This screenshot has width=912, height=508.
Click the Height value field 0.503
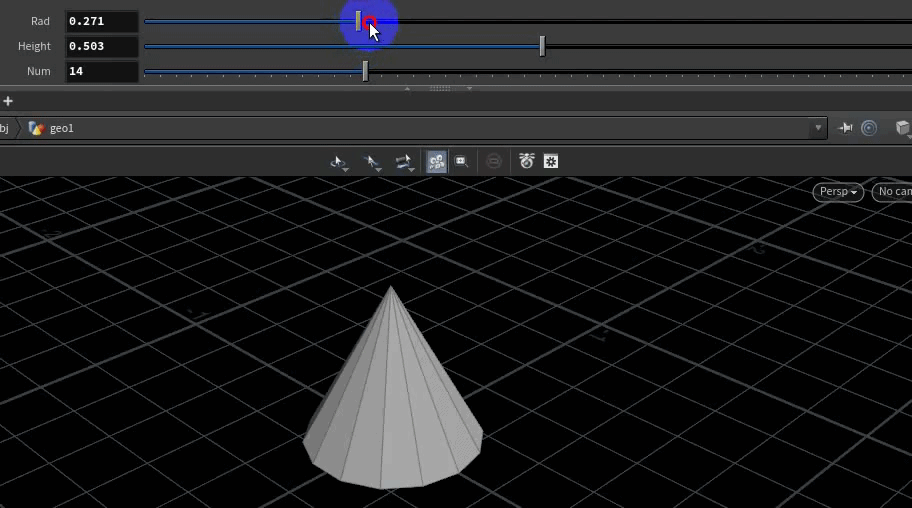click(x=102, y=47)
